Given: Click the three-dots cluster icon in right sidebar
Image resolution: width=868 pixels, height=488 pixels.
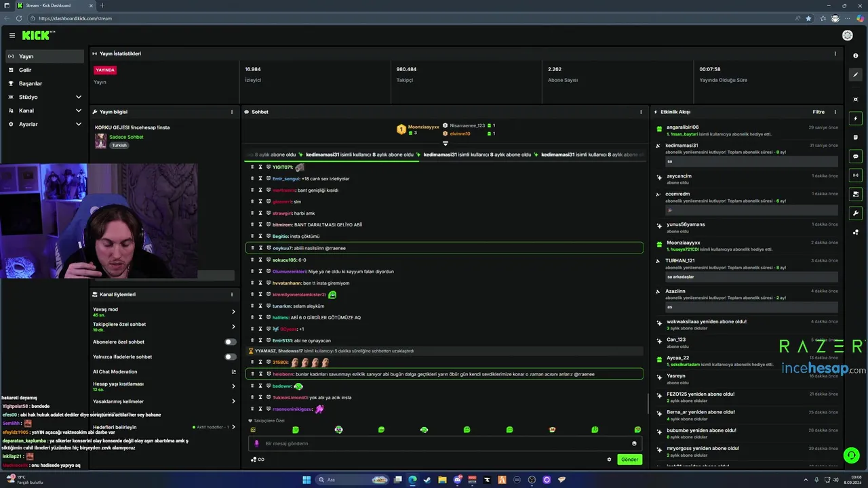Looking at the screenshot, I should click(x=856, y=232).
